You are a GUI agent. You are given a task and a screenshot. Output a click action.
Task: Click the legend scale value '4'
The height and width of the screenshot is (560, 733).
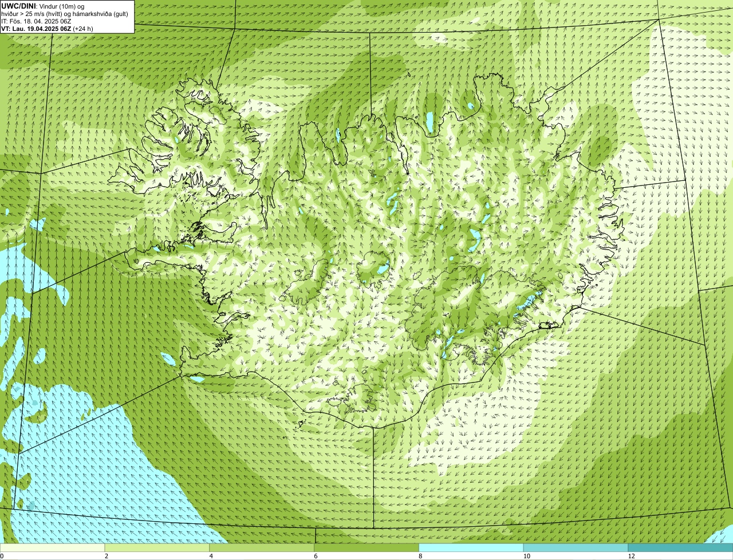tap(211, 556)
